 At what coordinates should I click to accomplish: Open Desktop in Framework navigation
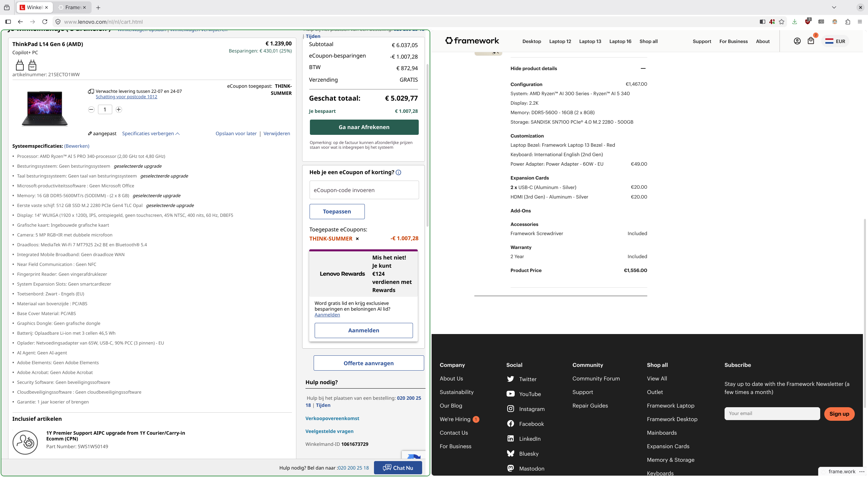[532, 41]
